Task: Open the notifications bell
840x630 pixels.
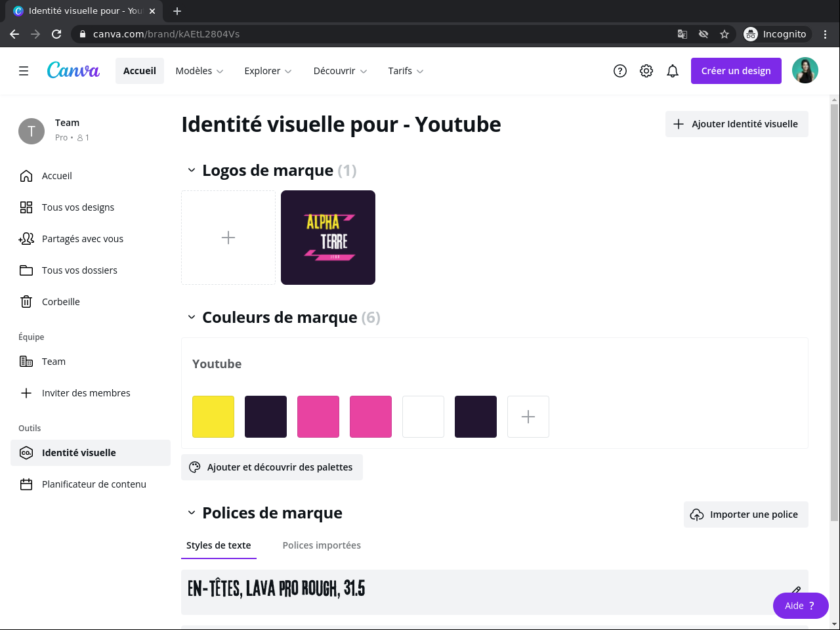Action: [673, 71]
